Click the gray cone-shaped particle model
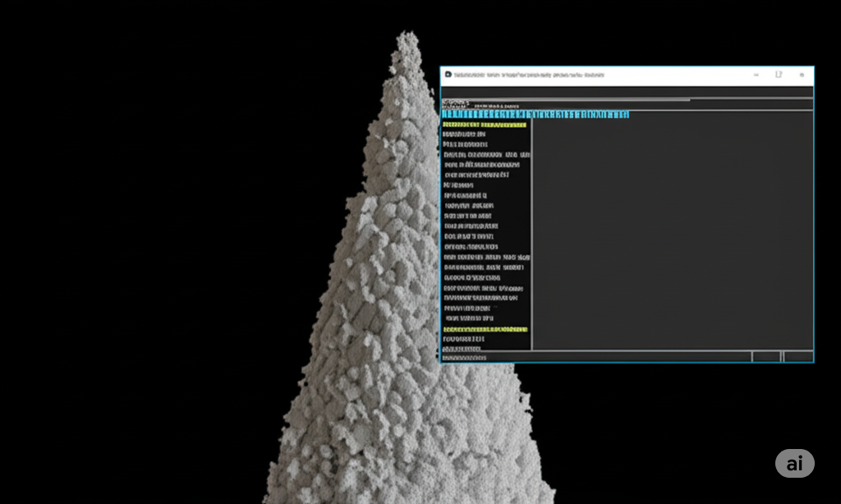 397,300
